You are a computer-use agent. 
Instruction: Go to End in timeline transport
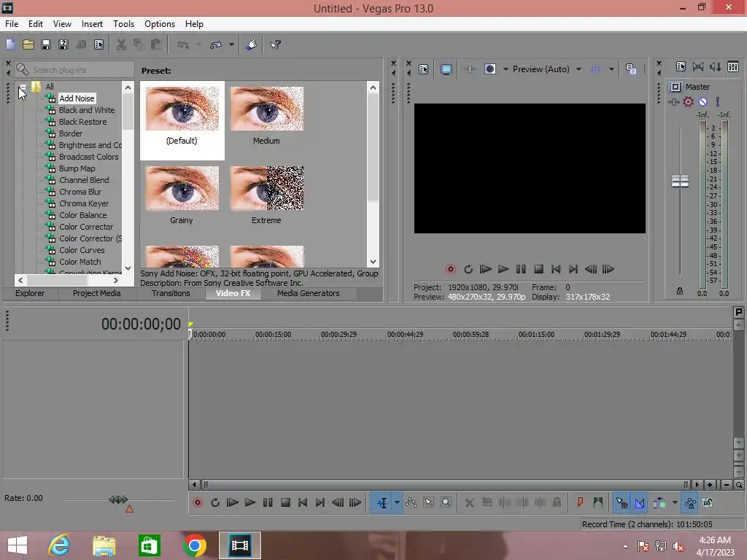320,502
